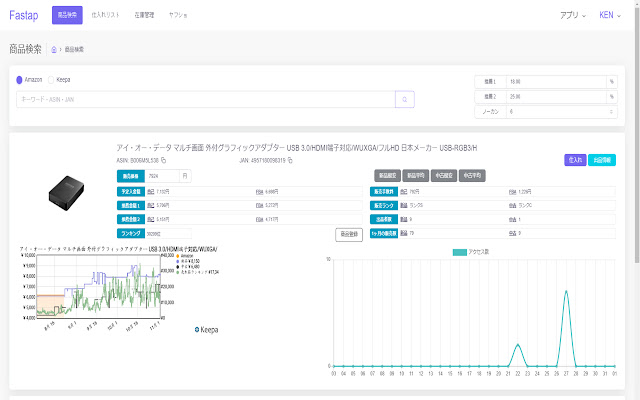Toggle the アクセス数 legend color box
This screenshot has height=400, width=640.
tap(459, 251)
